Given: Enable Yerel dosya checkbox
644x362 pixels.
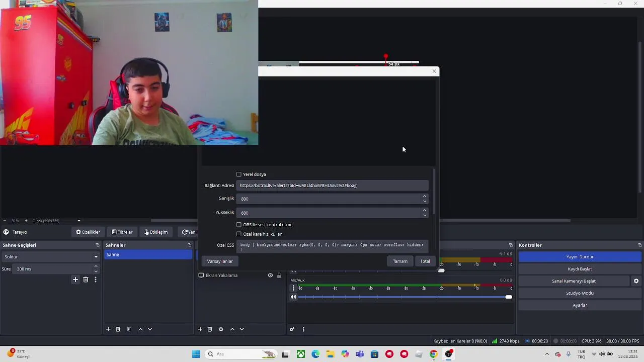Looking at the screenshot, I should tap(239, 174).
